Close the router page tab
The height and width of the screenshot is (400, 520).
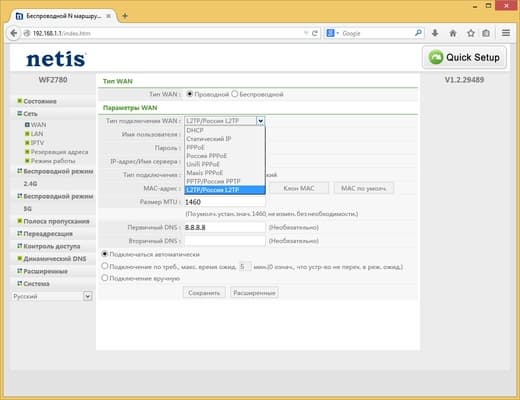pyautogui.click(x=108, y=16)
